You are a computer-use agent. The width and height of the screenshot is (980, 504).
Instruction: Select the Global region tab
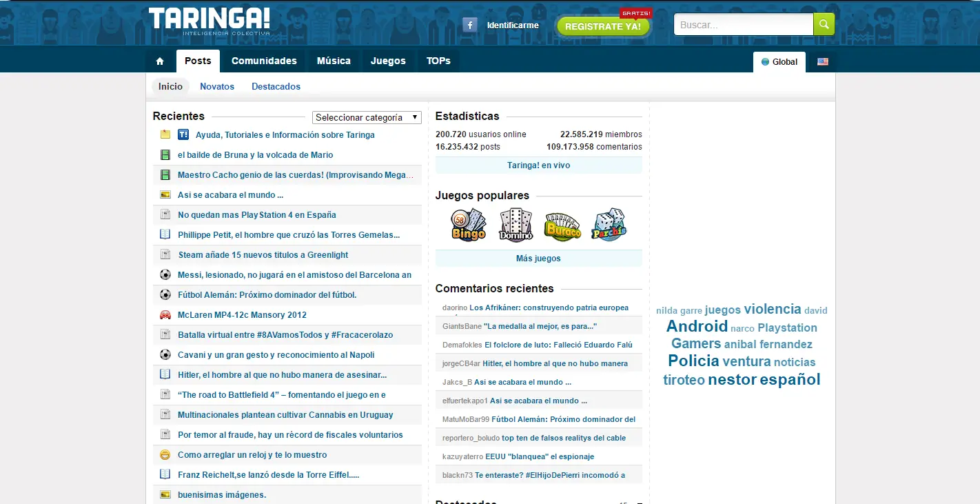(x=779, y=62)
